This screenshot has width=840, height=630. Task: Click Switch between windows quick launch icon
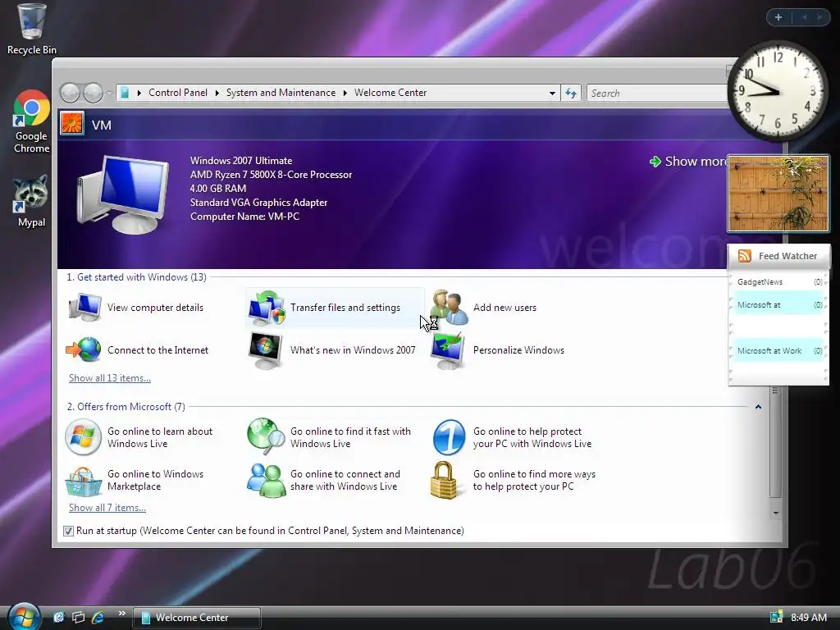click(78, 617)
